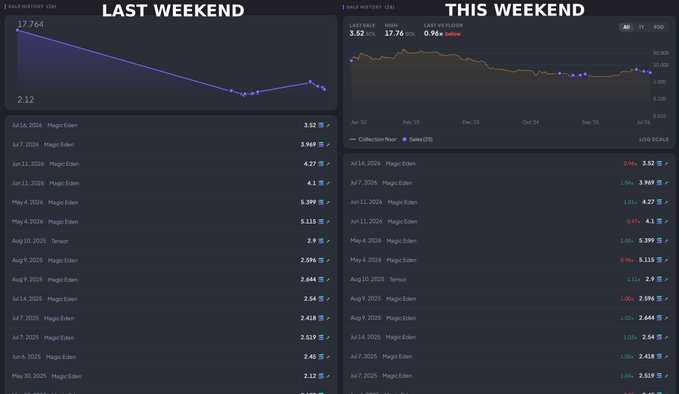Open the 4.1 sale transaction arrow in This Weekend list
The width and height of the screenshot is (679, 394).
666,221
